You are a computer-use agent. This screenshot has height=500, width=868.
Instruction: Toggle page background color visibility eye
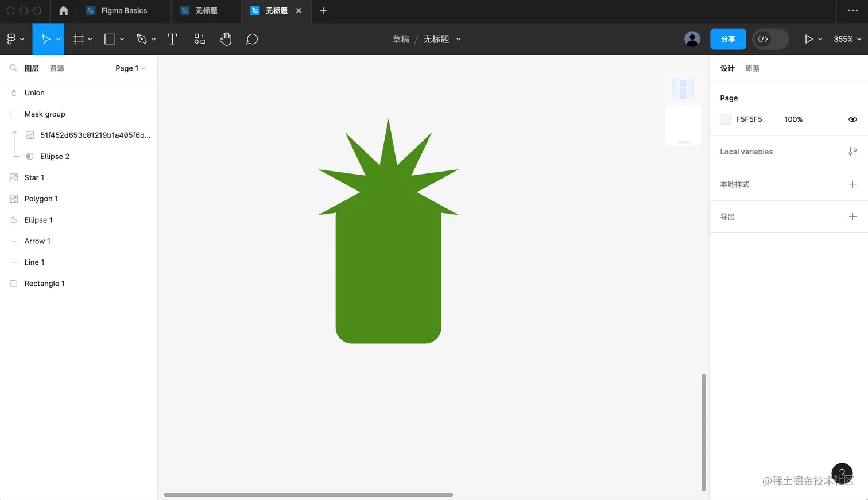click(852, 119)
